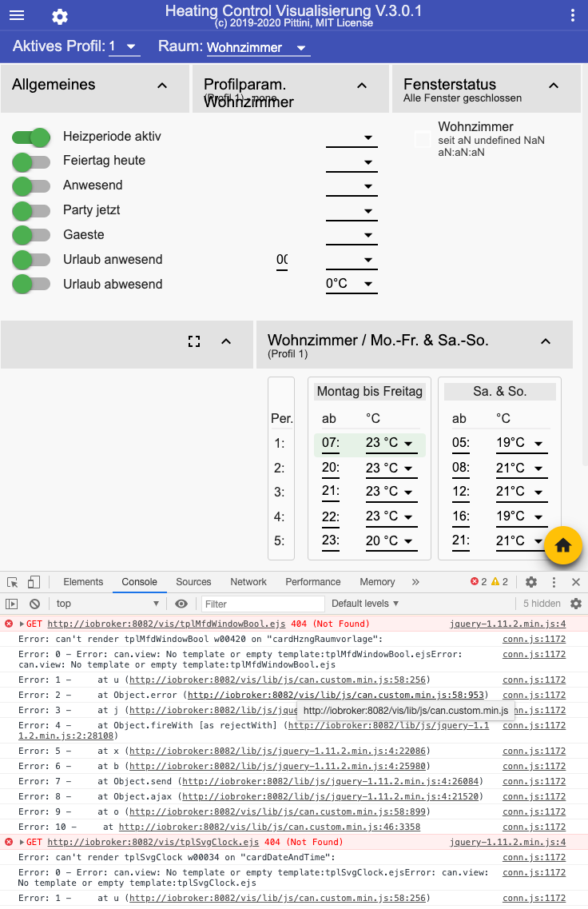The height and width of the screenshot is (909, 588).
Task: Toggle the DevTools device toolbar icon
Action: pos(34,582)
